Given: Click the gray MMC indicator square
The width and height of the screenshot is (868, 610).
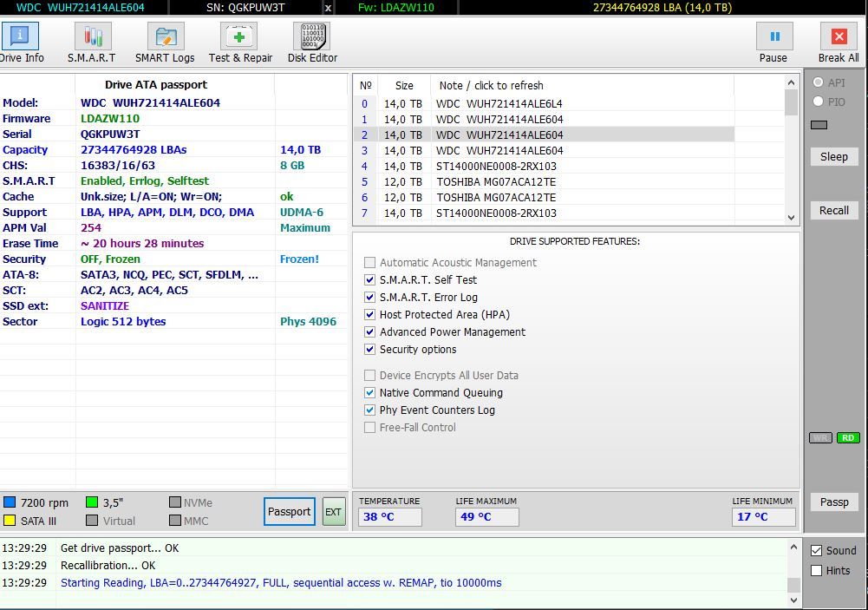Looking at the screenshot, I should (175, 521).
